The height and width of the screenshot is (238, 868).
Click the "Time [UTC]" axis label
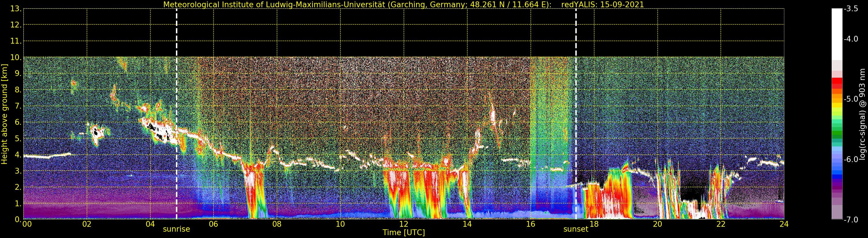coord(404,232)
